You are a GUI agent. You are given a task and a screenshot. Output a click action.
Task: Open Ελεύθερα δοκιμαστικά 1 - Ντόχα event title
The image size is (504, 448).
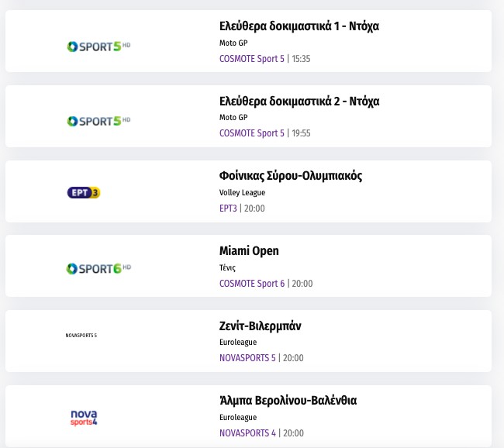pyautogui.click(x=299, y=26)
